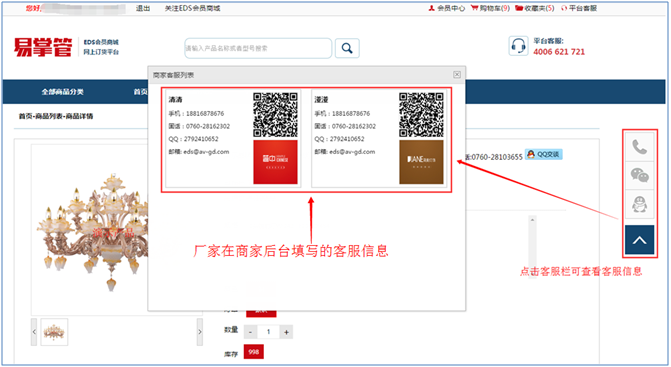This screenshot has width=671, height=367.
Task: Click the headset customer service icon
Action: 518,46
